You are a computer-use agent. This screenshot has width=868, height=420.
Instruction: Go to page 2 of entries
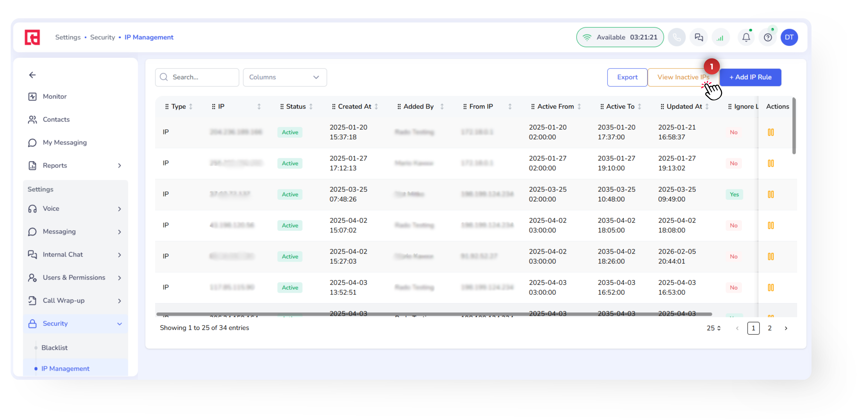point(769,328)
